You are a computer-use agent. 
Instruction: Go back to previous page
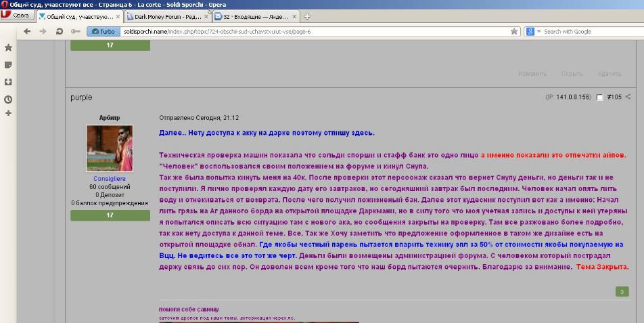pyautogui.click(x=27, y=31)
